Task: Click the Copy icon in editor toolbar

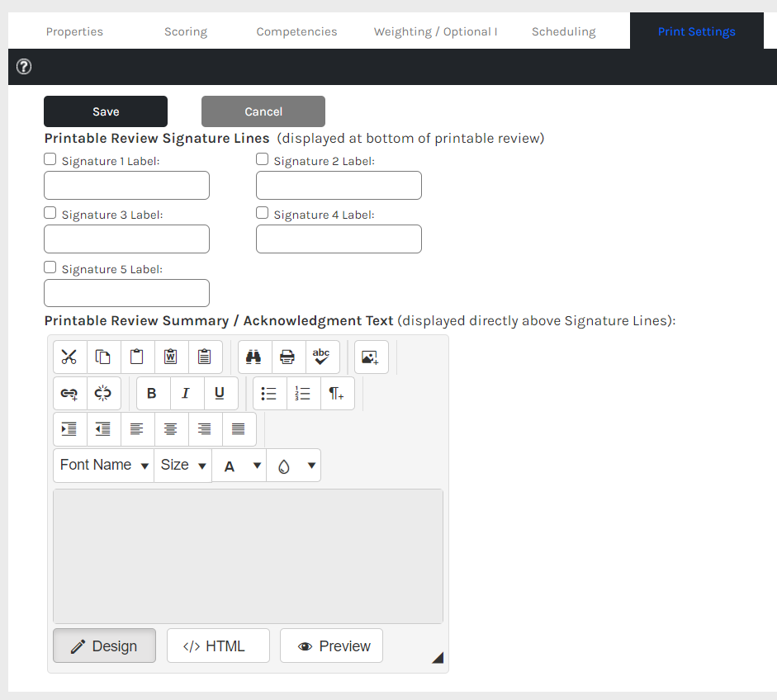Action: (103, 357)
